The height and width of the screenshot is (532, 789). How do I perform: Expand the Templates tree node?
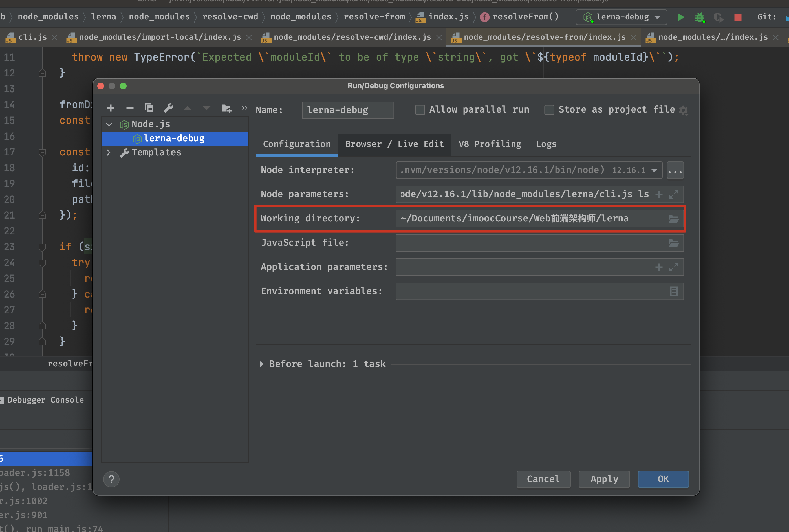[109, 153]
